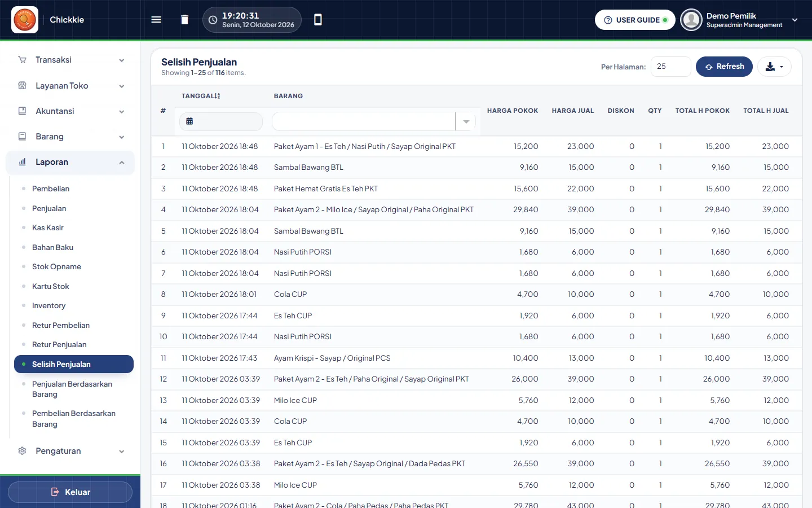Click the Transaksi cart icon

[x=22, y=60]
